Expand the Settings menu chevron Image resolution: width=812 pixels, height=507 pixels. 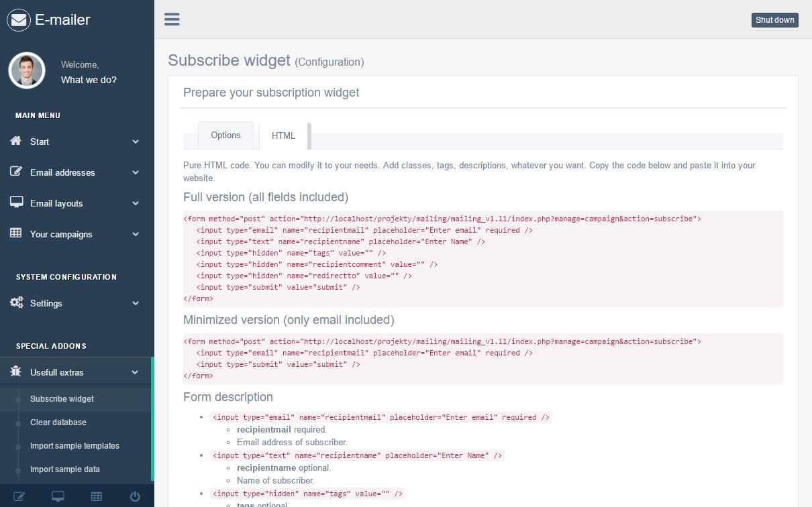(136, 304)
